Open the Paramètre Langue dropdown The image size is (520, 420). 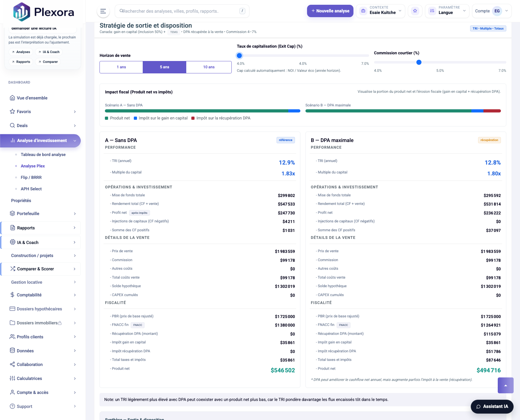point(447,11)
